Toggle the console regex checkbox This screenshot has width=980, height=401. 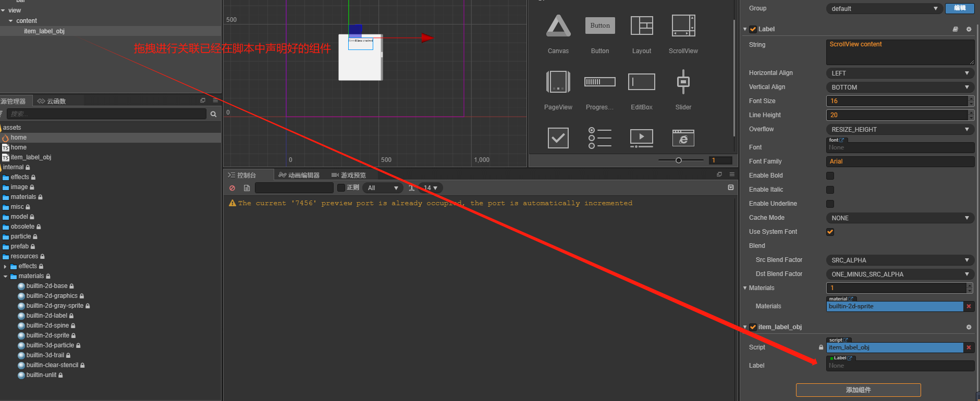click(341, 187)
